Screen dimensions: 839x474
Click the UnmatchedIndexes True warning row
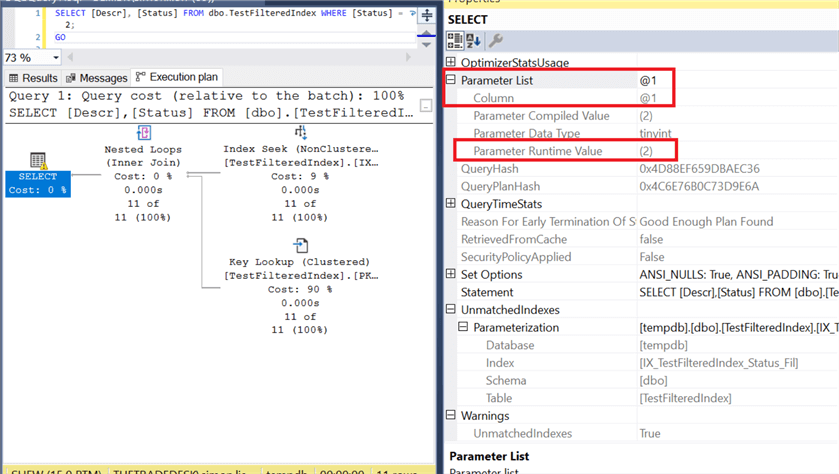click(x=648, y=433)
